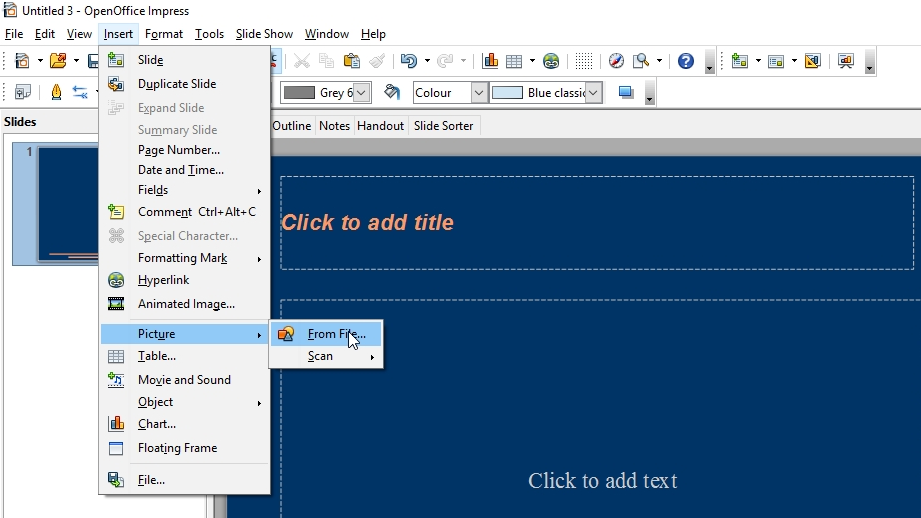
Task: Open the Format menu
Action: pos(164,34)
